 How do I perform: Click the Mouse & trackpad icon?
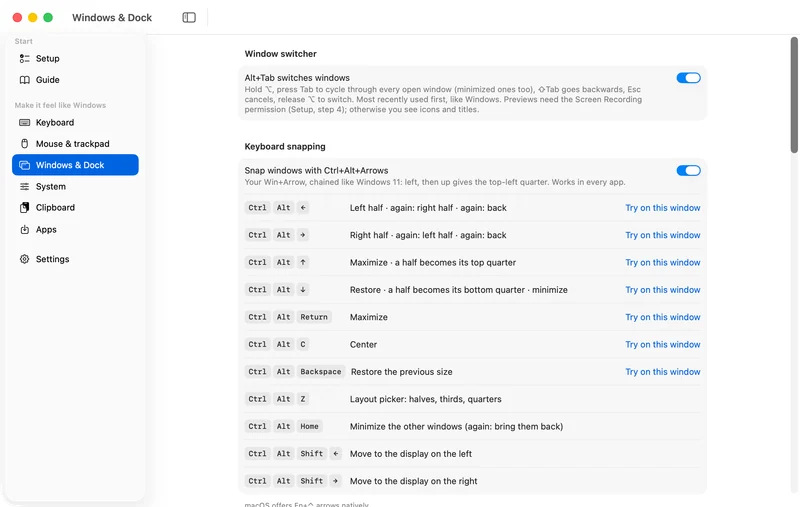[x=24, y=144]
